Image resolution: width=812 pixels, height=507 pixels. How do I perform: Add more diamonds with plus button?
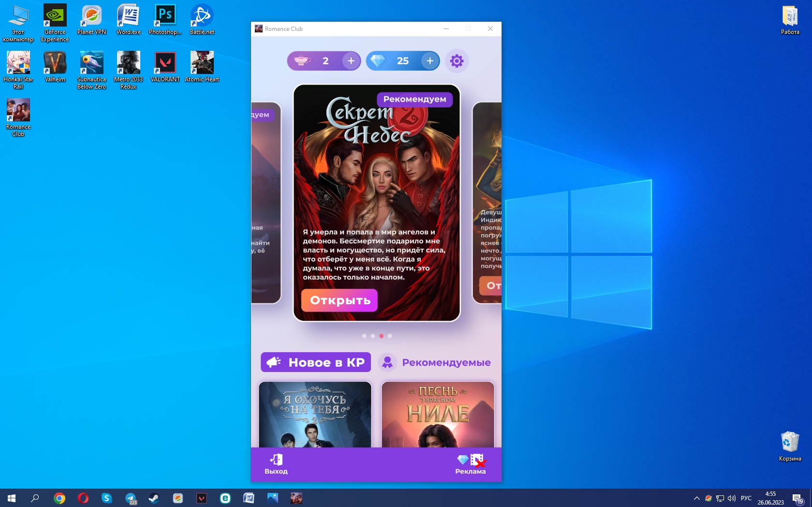(x=430, y=61)
